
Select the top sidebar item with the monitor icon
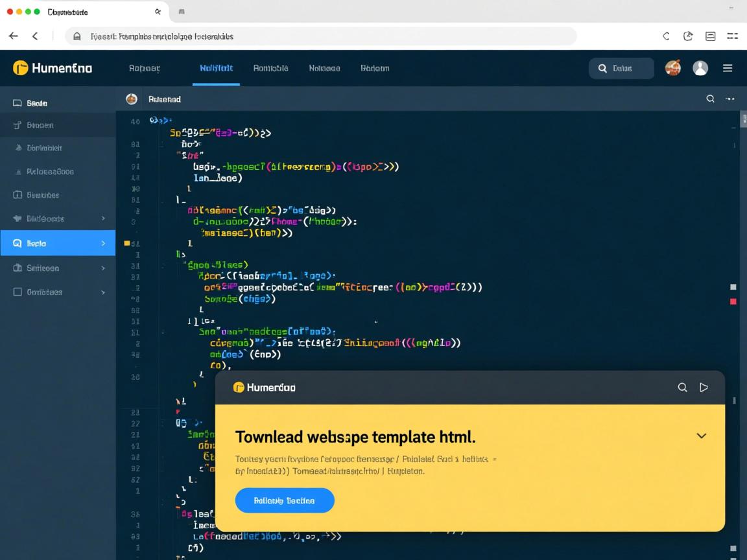click(x=36, y=103)
